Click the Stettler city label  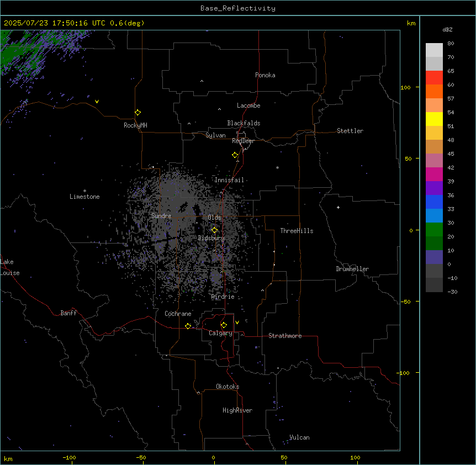point(350,131)
